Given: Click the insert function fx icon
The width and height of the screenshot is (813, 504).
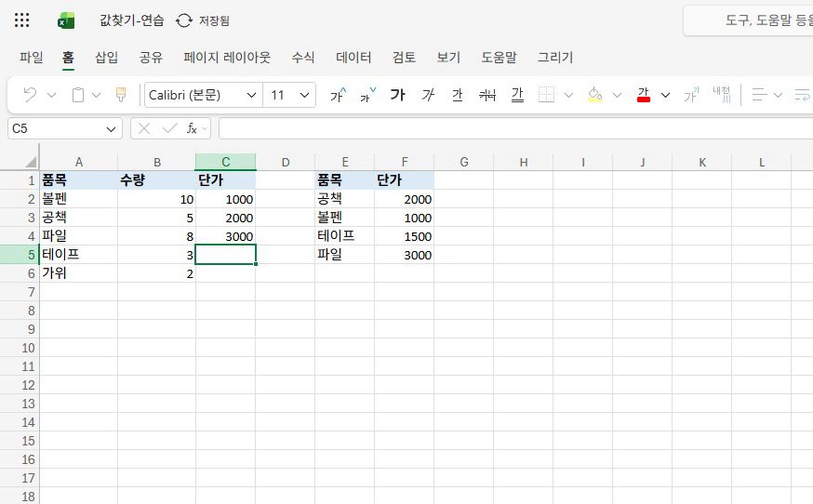Looking at the screenshot, I should 192,128.
